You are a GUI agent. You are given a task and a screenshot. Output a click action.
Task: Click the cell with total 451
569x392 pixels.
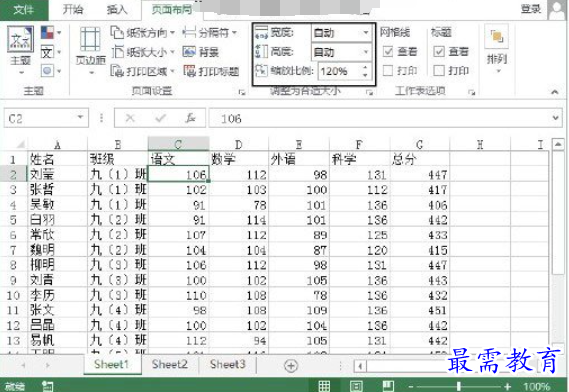click(x=419, y=310)
